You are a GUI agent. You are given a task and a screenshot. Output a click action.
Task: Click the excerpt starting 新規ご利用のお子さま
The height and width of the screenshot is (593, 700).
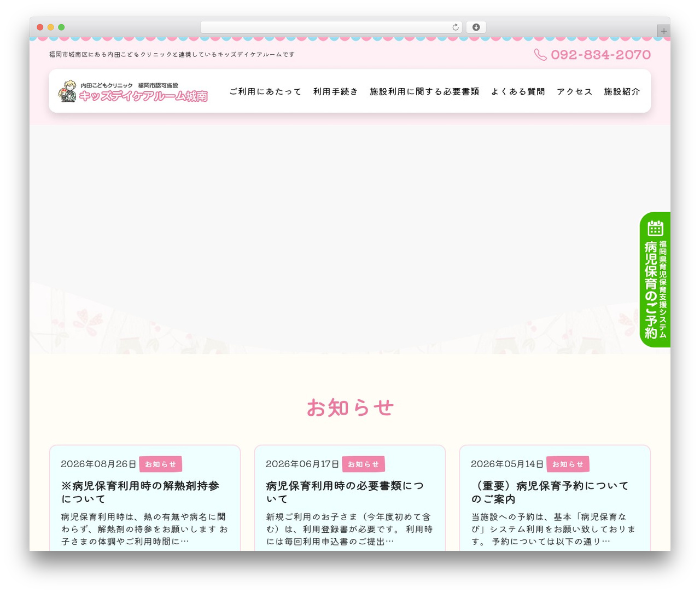click(349, 529)
